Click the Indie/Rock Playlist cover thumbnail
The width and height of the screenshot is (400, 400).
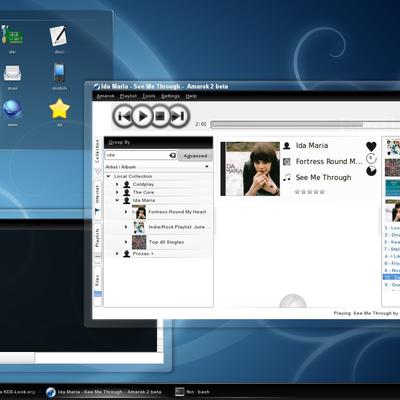point(139,227)
